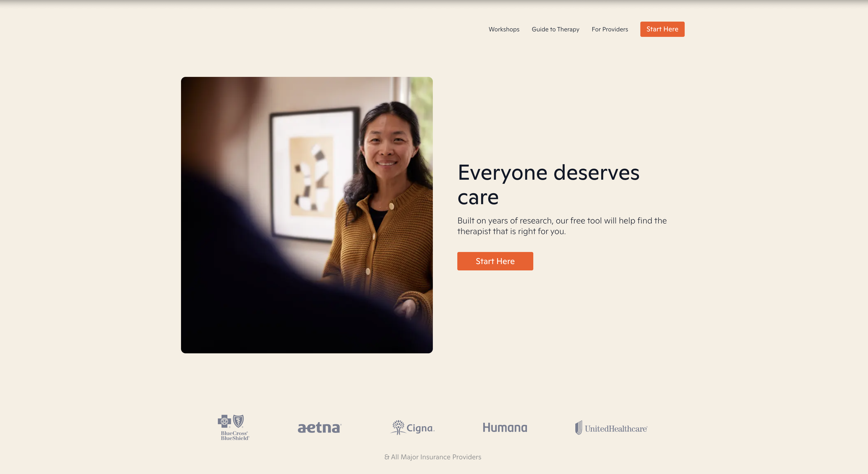The width and height of the screenshot is (868, 474).
Task: Click the UnitedHealthcare shield emblem
Action: point(578,427)
